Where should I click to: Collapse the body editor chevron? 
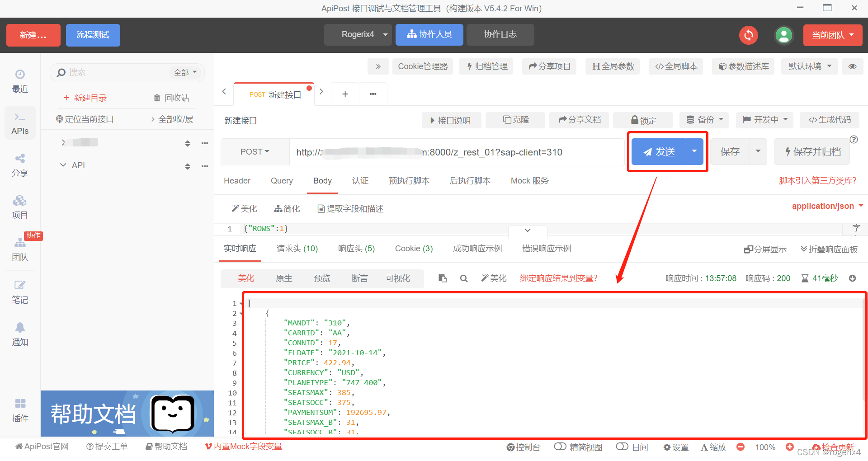click(528, 230)
